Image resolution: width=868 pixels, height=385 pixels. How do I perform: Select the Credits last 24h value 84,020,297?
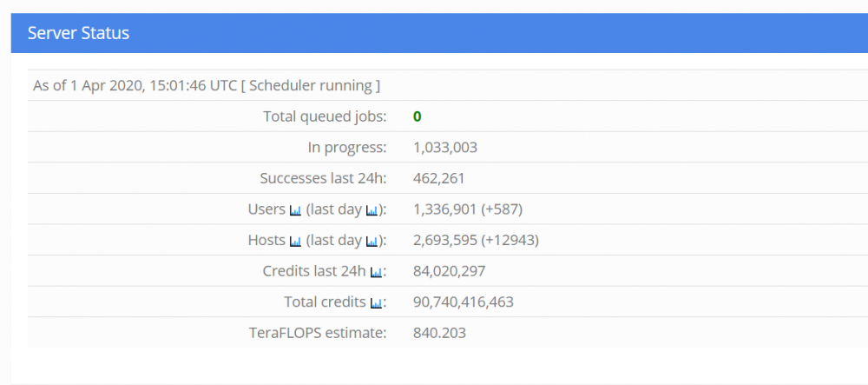[x=450, y=271]
